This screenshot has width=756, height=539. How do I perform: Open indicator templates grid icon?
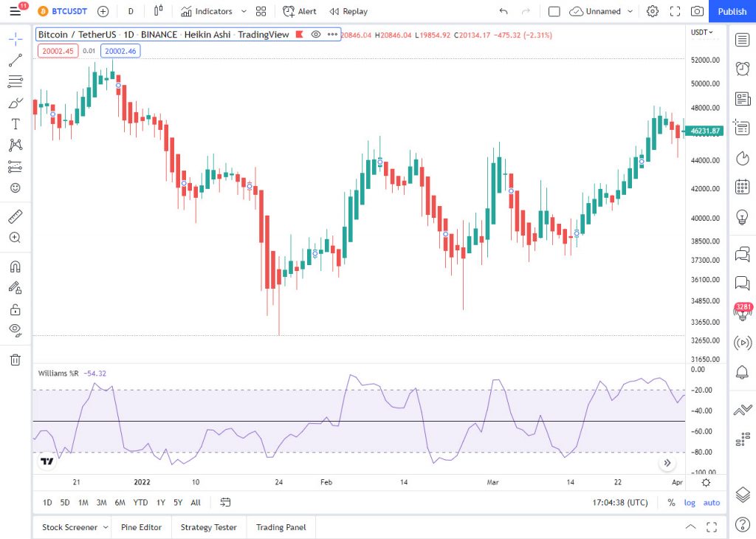261,11
